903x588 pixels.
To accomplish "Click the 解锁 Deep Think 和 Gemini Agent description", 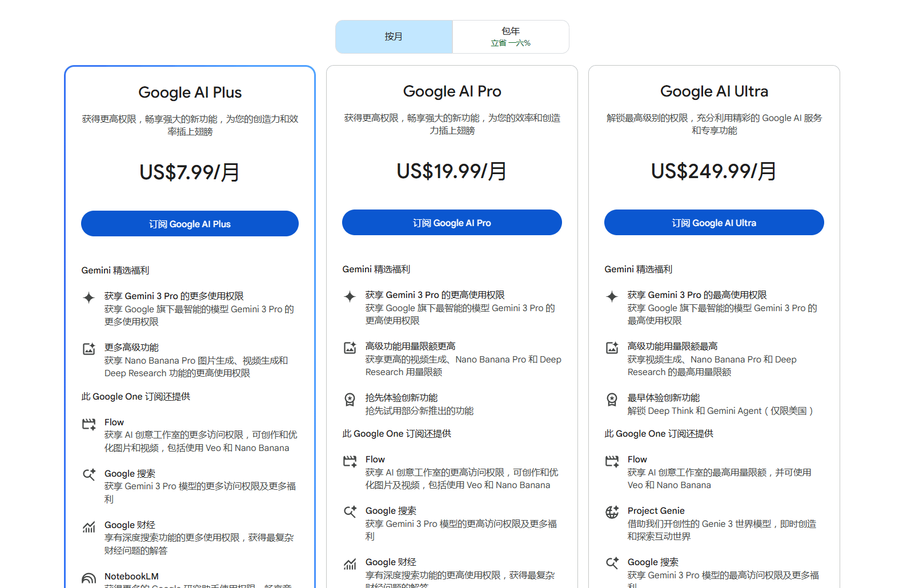I will point(721,410).
